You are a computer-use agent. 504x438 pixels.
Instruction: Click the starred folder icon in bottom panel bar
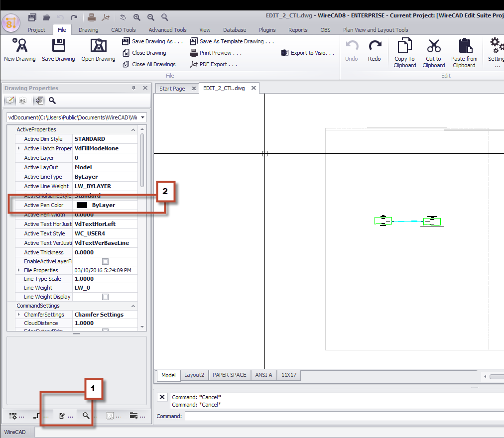click(x=137, y=416)
